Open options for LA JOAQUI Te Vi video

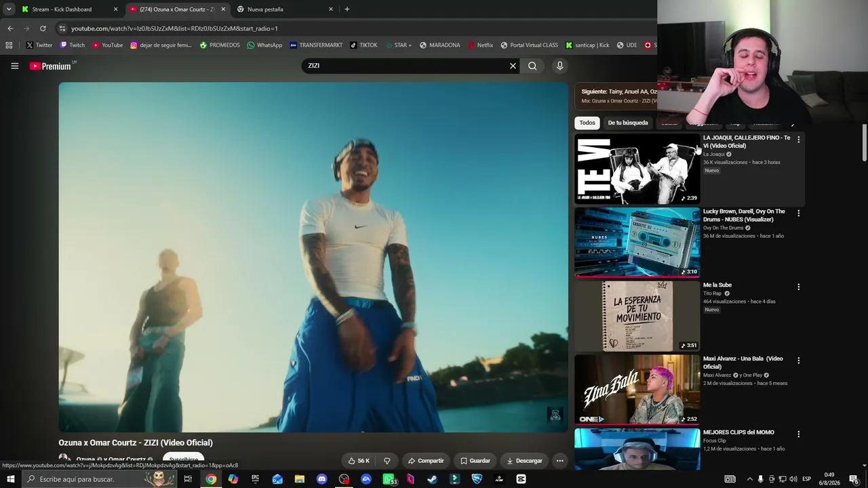798,139
